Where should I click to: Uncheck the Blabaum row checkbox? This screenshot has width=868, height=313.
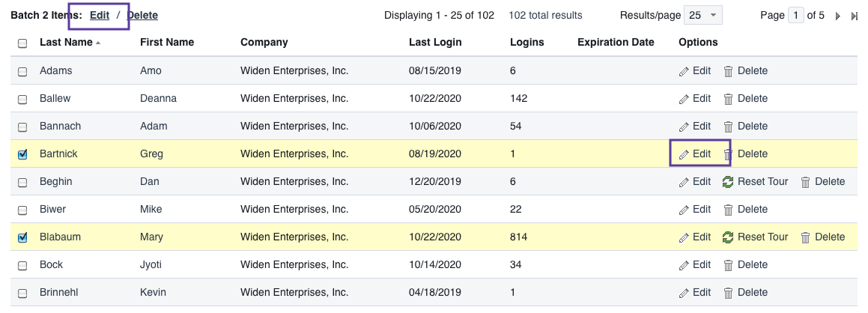coord(22,238)
